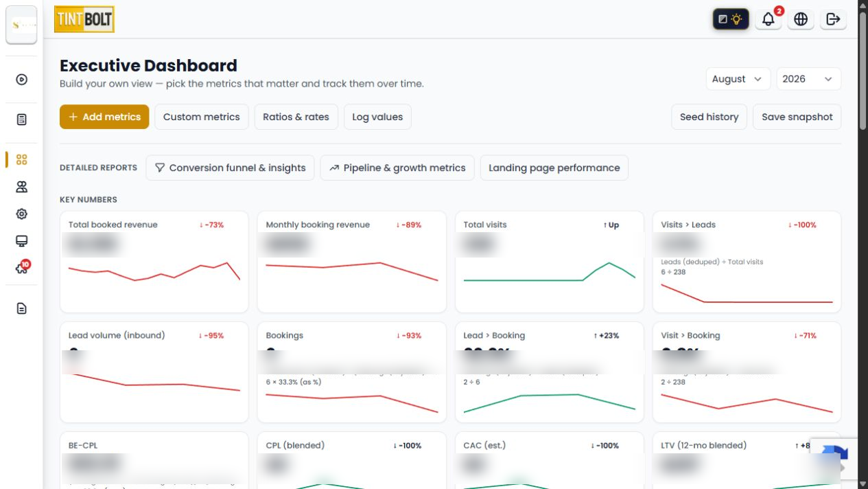
Task: Open the users sidebar icon
Action: point(21,187)
